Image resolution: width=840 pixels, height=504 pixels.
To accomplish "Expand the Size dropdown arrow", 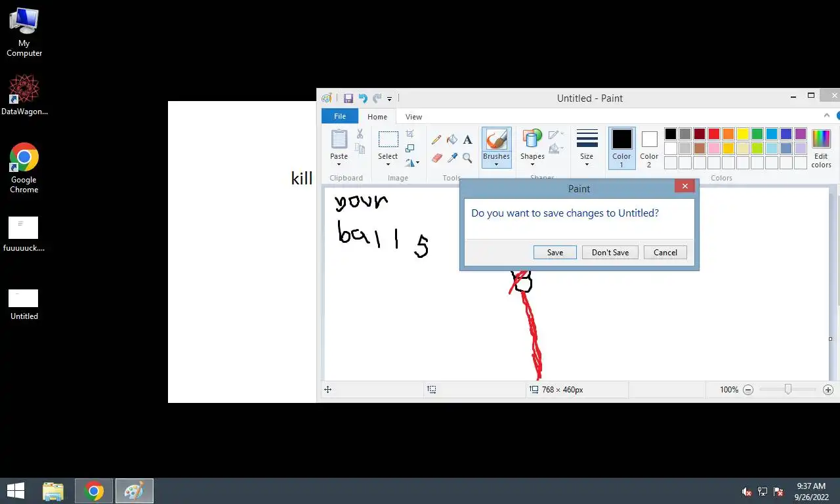I will (587, 165).
